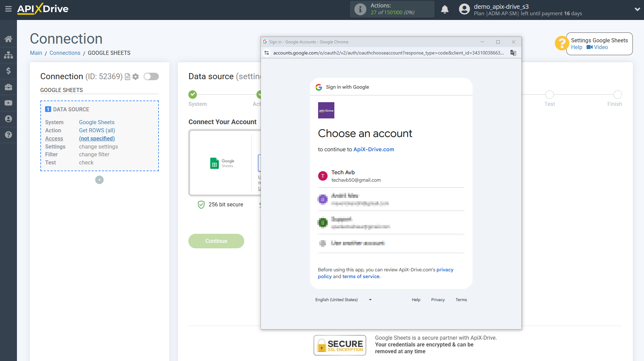
Task: Click the Home sidebar icon
Action: (x=8, y=39)
